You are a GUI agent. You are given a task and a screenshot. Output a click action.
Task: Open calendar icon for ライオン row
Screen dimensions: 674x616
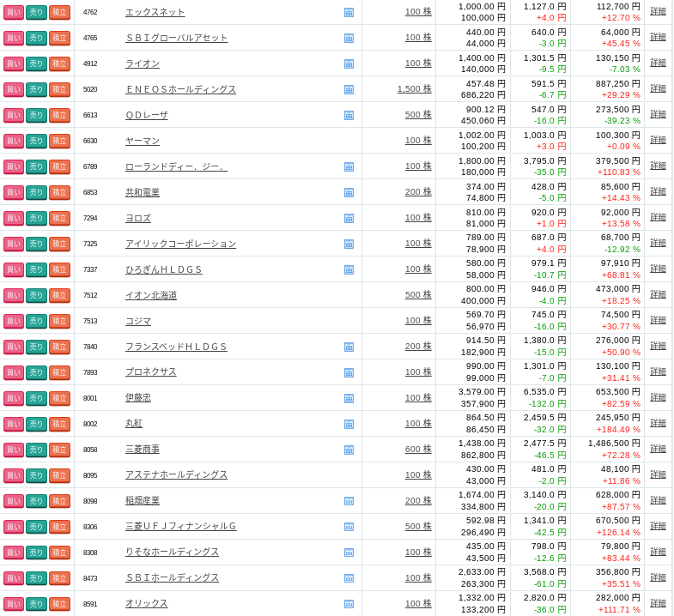pos(349,64)
